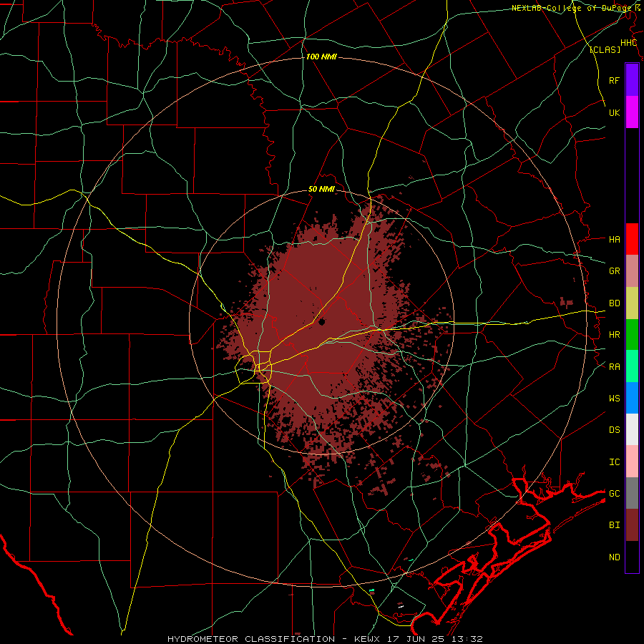Viewport: 644px width, 644px height.
Task: Select the HHC product code text
Action: point(628,43)
